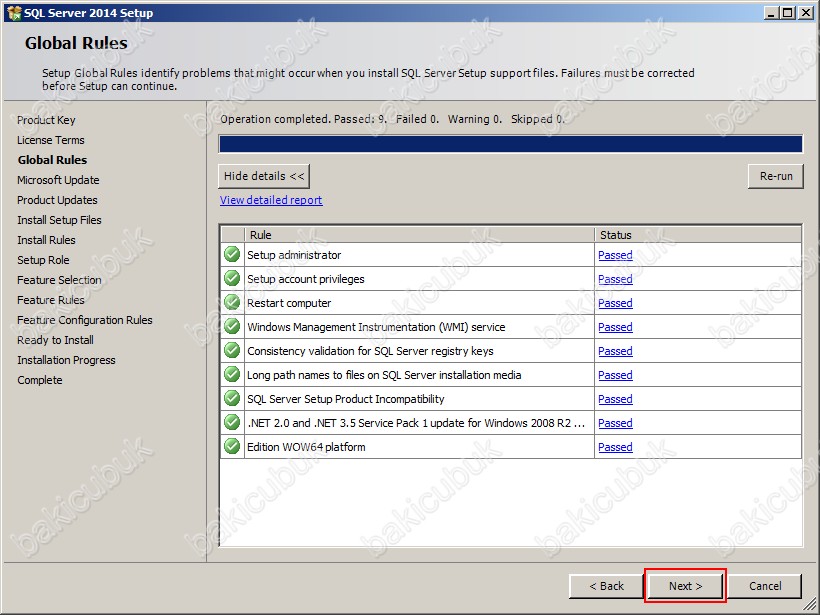Click Long path names rule text

point(384,375)
